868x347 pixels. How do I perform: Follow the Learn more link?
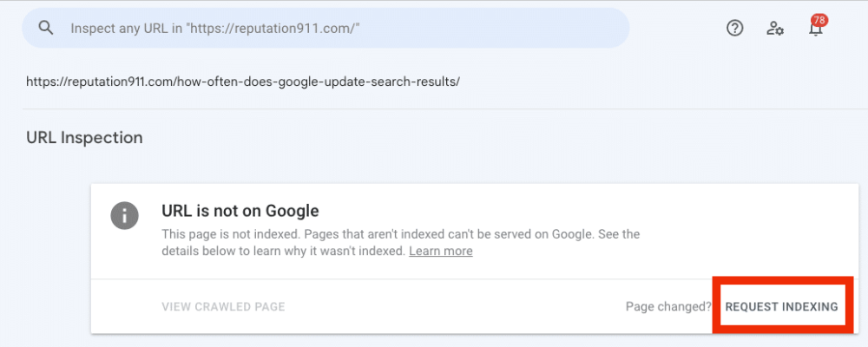coord(441,252)
